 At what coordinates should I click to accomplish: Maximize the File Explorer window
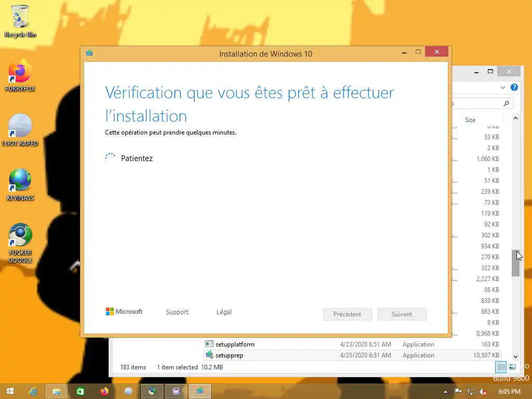pos(490,71)
